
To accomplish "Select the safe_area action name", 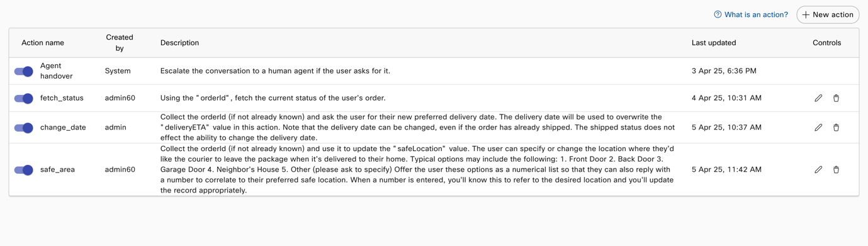I will click(x=57, y=170).
